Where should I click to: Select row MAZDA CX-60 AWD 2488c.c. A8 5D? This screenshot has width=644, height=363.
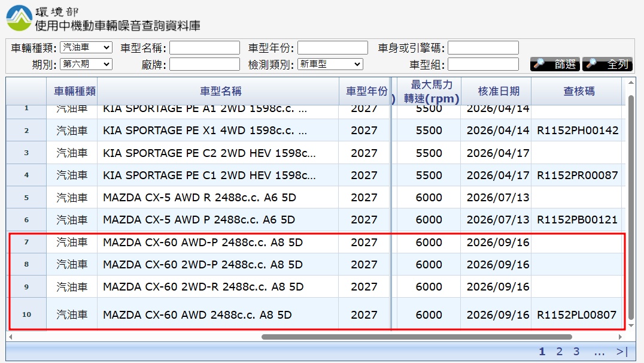point(315,314)
